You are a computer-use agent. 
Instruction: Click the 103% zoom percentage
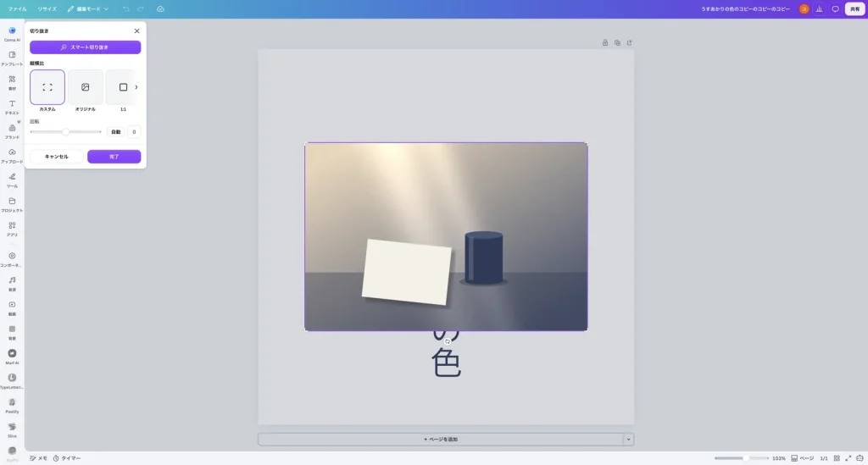coord(778,458)
